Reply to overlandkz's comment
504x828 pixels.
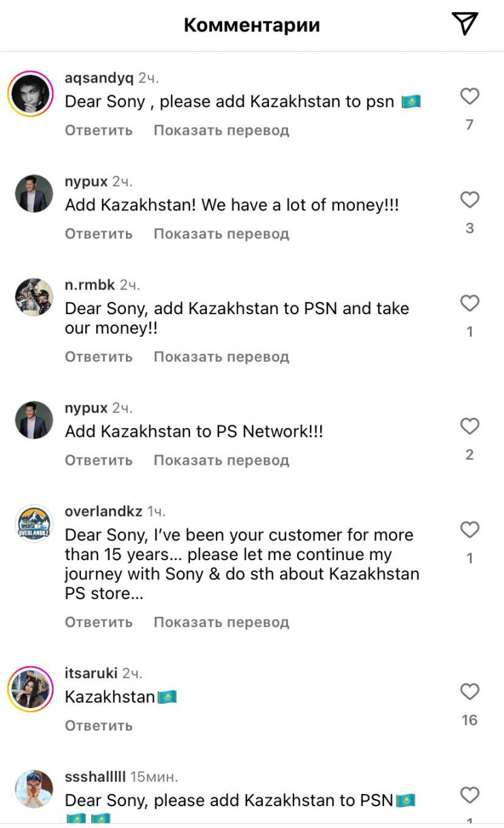pos(99,622)
